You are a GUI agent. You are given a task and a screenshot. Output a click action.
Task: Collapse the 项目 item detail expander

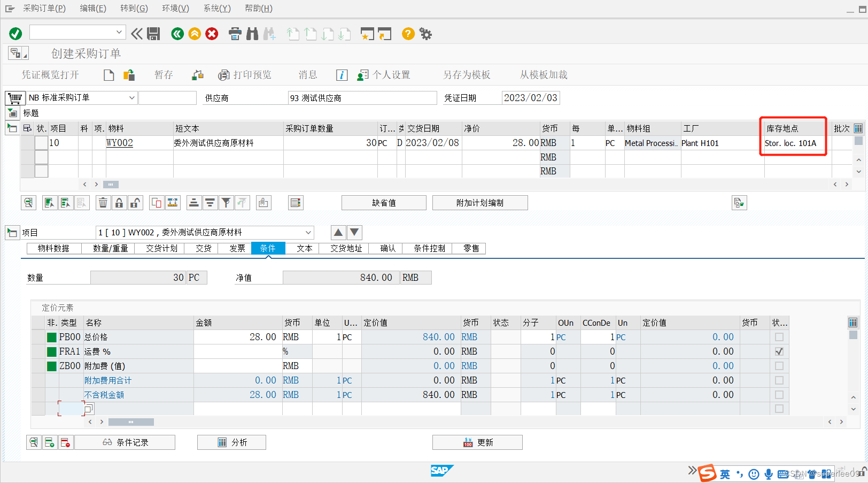click(12, 233)
